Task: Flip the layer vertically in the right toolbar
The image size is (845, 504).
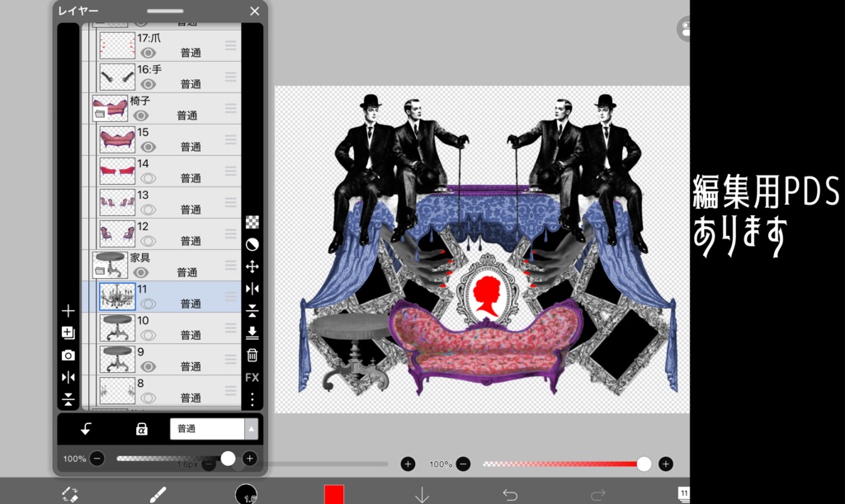Action: (253, 311)
